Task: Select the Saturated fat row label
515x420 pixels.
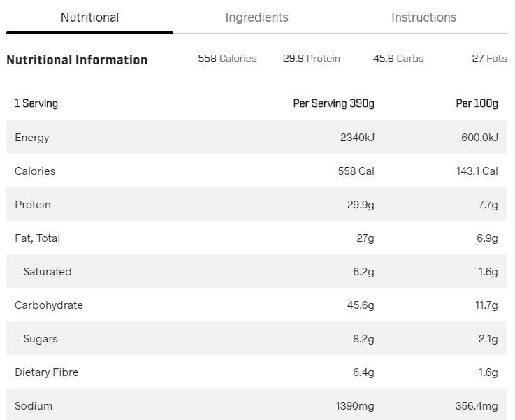Action: pyautogui.click(x=43, y=272)
